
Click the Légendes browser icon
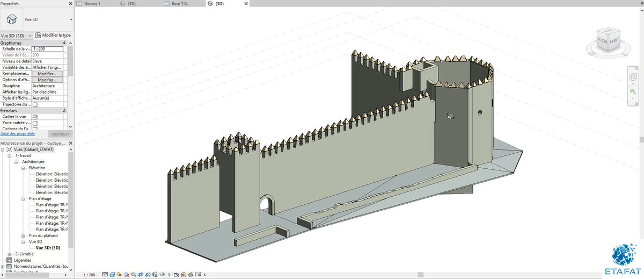coord(9,260)
